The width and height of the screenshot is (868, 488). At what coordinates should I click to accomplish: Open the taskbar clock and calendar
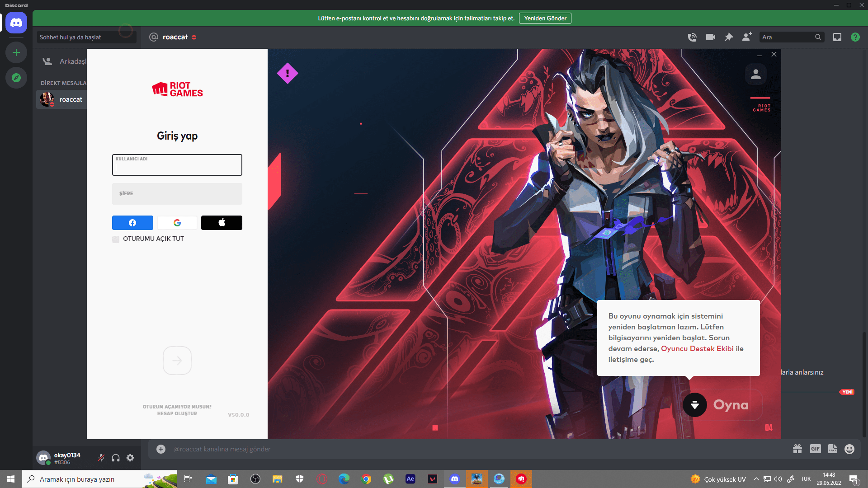coord(829,479)
